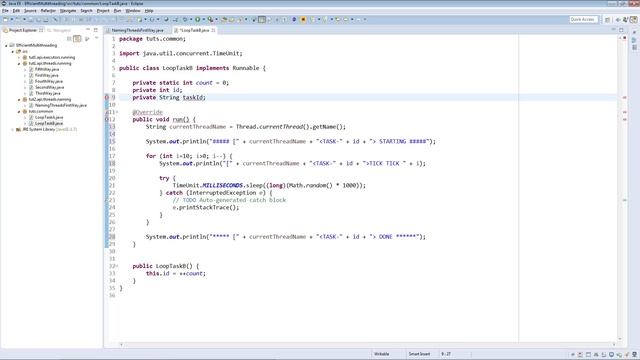This screenshot has width=640, height=360.
Task: Collapse the run() method fold on line 11
Action: coord(117,112)
